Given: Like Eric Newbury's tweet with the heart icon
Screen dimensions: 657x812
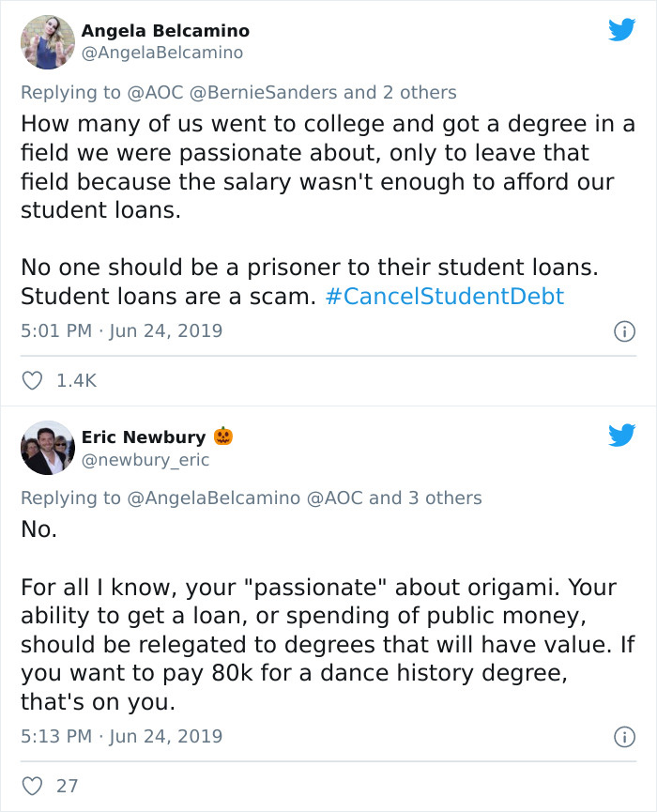Looking at the screenshot, I should click(32, 786).
